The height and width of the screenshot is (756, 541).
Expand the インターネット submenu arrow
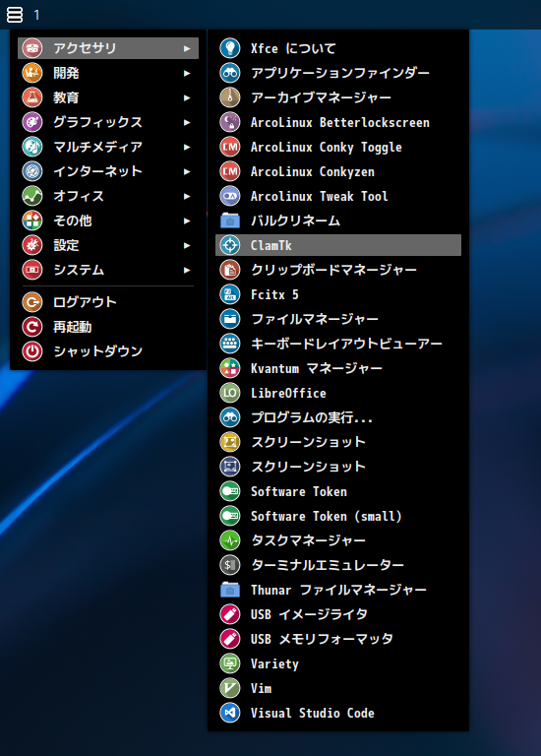[187, 171]
